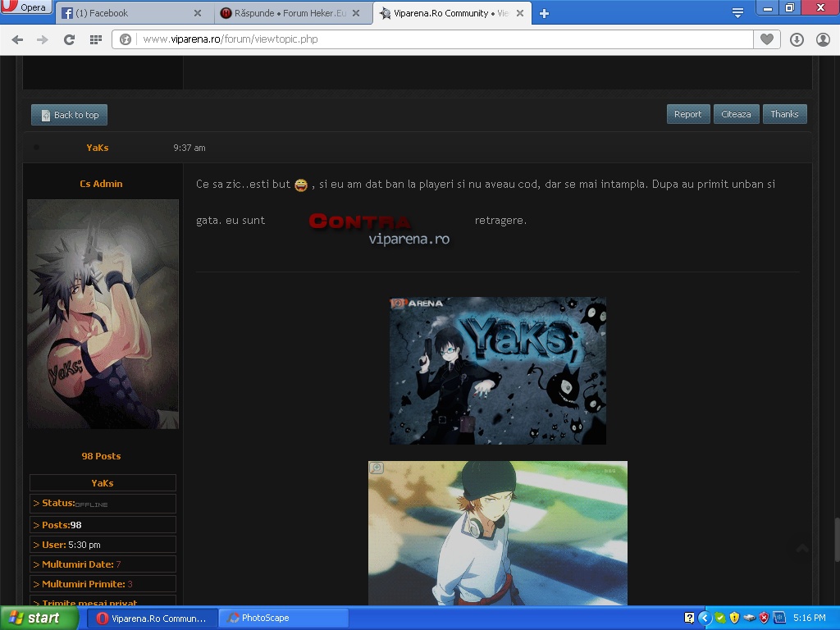Click the 9:37 am post timestamp
Screen dimensions: 840x630
click(189, 148)
